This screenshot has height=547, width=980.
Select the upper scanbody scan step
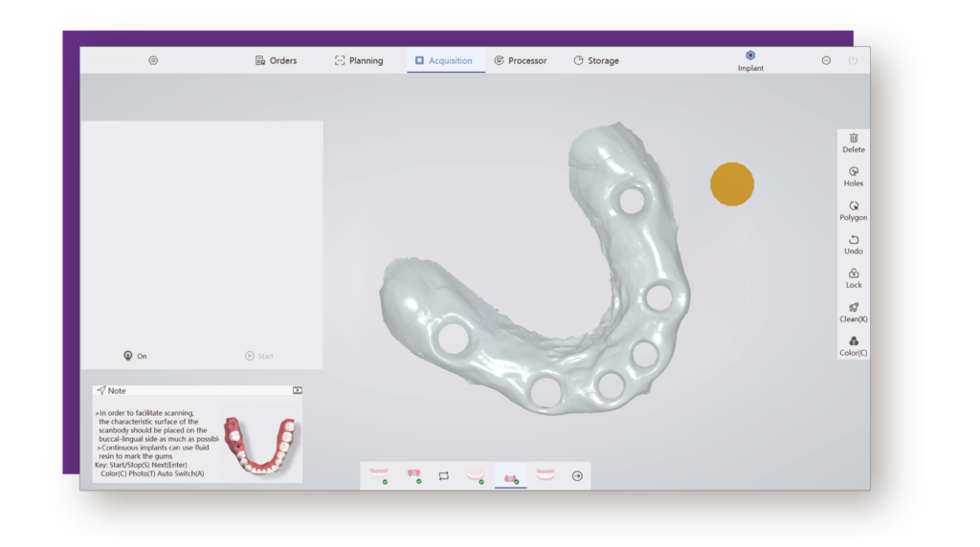pos(413,475)
